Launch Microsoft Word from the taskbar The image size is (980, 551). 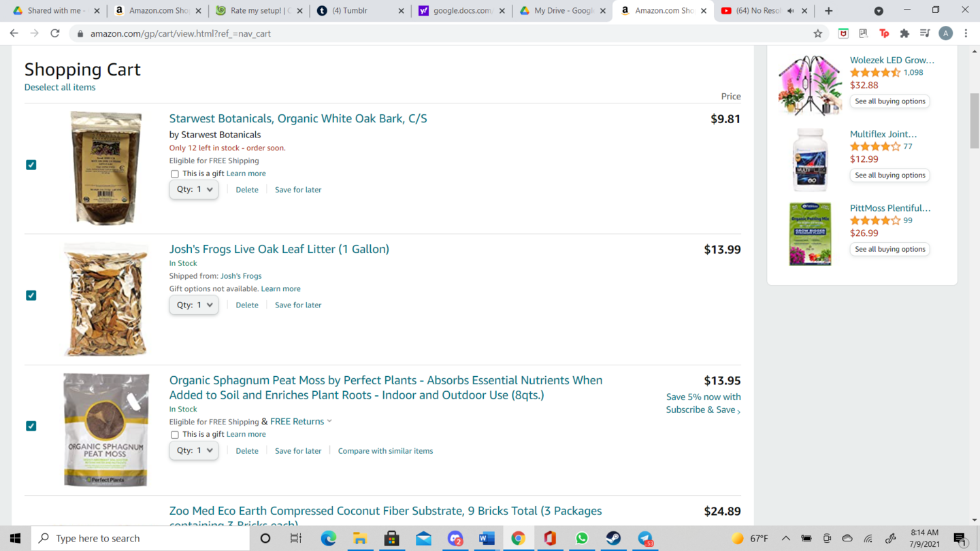(x=487, y=538)
